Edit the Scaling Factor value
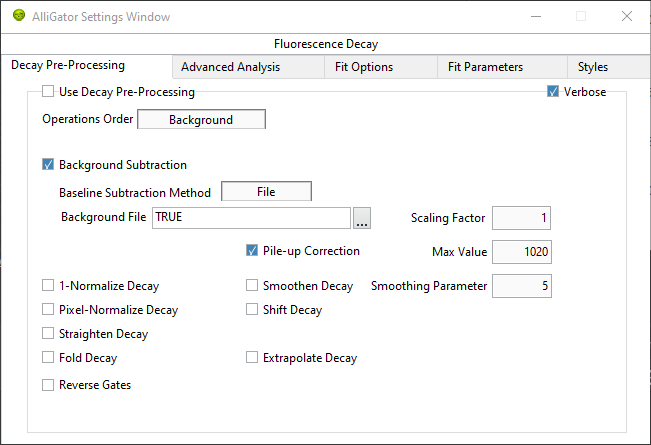This screenshot has height=445, width=651. click(521, 218)
